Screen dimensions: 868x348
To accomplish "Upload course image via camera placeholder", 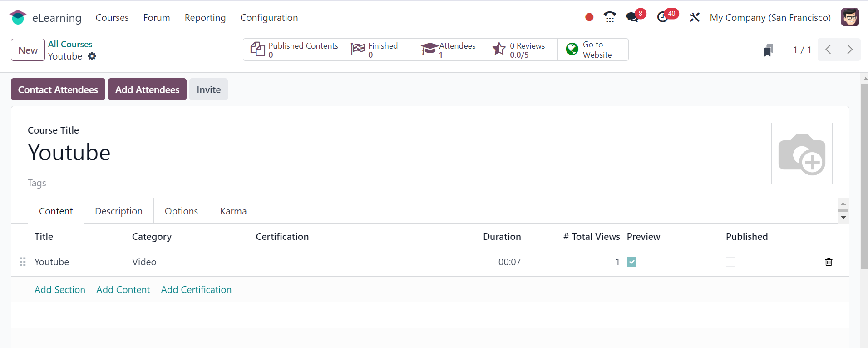I will (x=802, y=154).
